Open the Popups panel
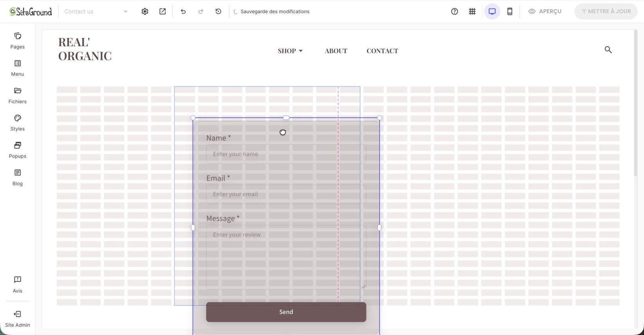644x335 pixels. point(18,150)
